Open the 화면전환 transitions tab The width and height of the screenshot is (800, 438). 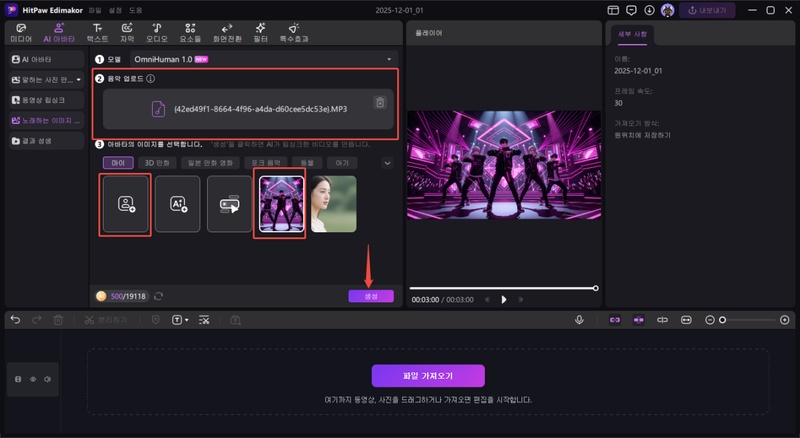coord(227,33)
